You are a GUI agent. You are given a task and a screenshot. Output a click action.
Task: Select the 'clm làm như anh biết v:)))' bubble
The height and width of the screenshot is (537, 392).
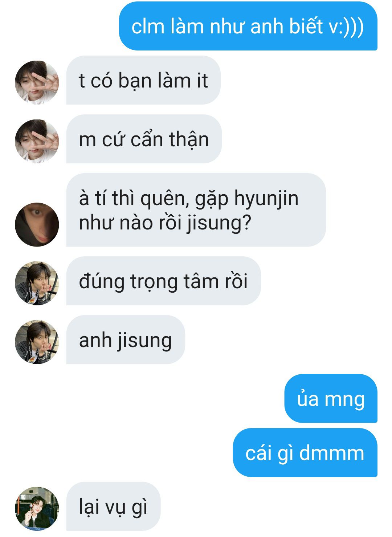coord(248,26)
